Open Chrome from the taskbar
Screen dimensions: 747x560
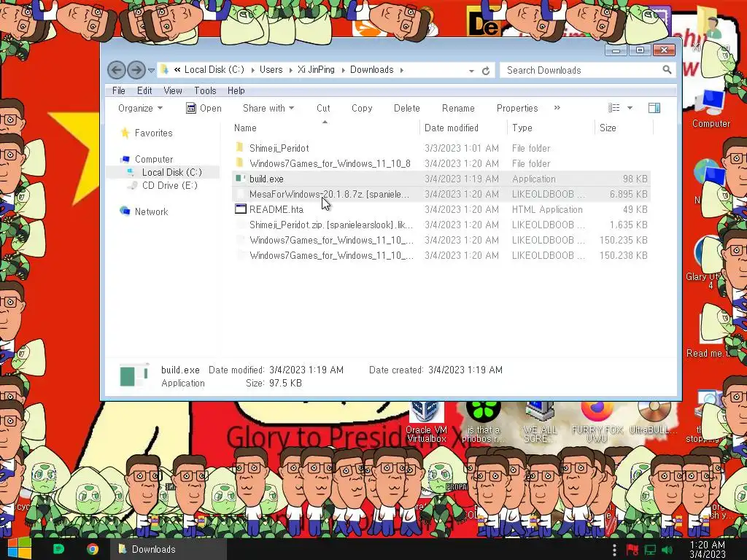(x=93, y=549)
